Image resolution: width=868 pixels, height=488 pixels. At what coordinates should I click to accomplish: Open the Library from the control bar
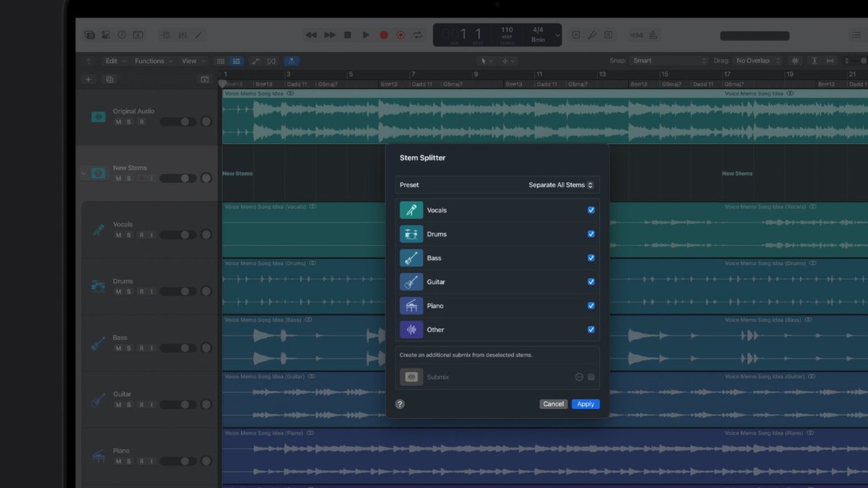pos(90,35)
